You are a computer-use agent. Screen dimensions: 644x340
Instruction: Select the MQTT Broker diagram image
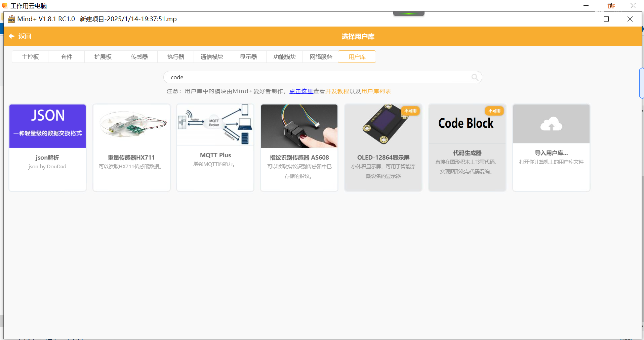[x=215, y=125]
